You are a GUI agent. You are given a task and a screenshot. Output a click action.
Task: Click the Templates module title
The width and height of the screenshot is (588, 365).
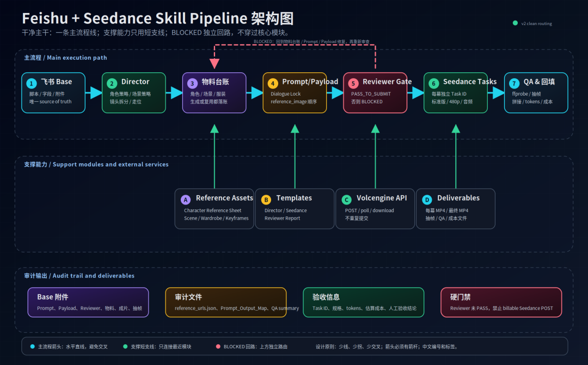coord(294,198)
